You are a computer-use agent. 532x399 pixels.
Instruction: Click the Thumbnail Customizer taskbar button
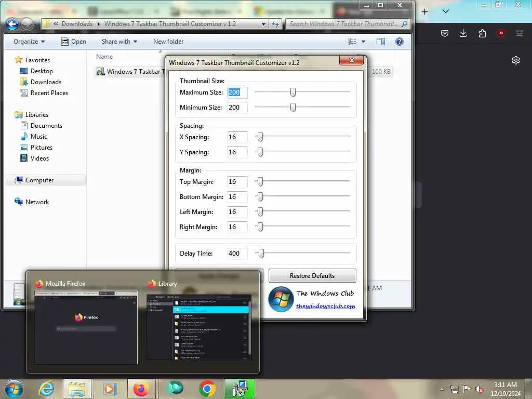point(240,389)
